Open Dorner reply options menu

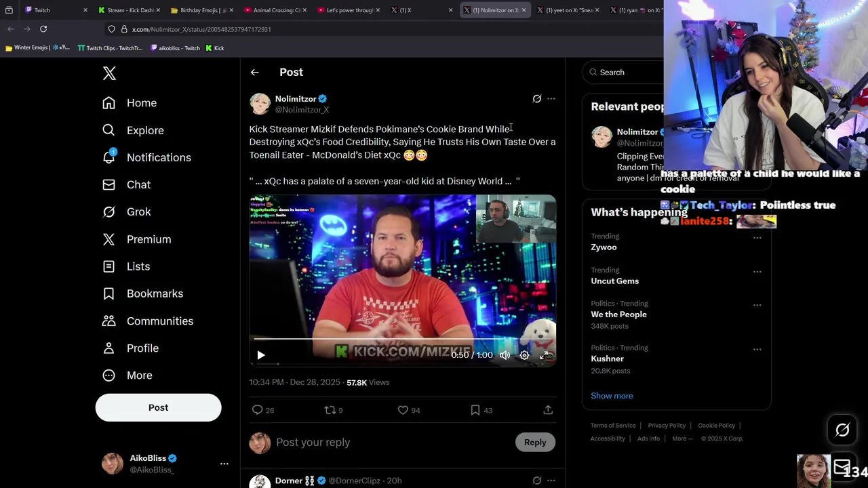(x=551, y=481)
